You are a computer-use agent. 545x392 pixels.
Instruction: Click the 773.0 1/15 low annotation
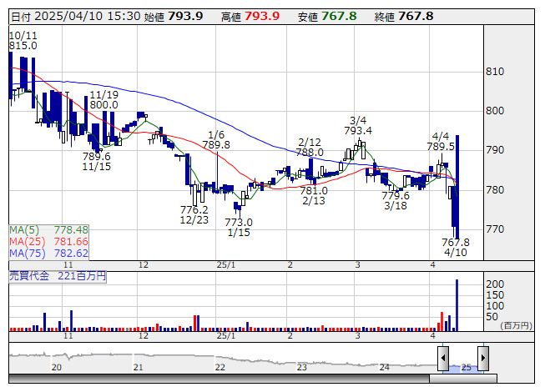pyautogui.click(x=239, y=227)
